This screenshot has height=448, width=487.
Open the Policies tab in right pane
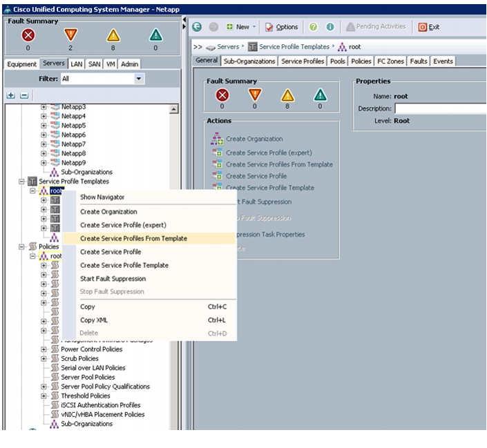tap(361, 61)
